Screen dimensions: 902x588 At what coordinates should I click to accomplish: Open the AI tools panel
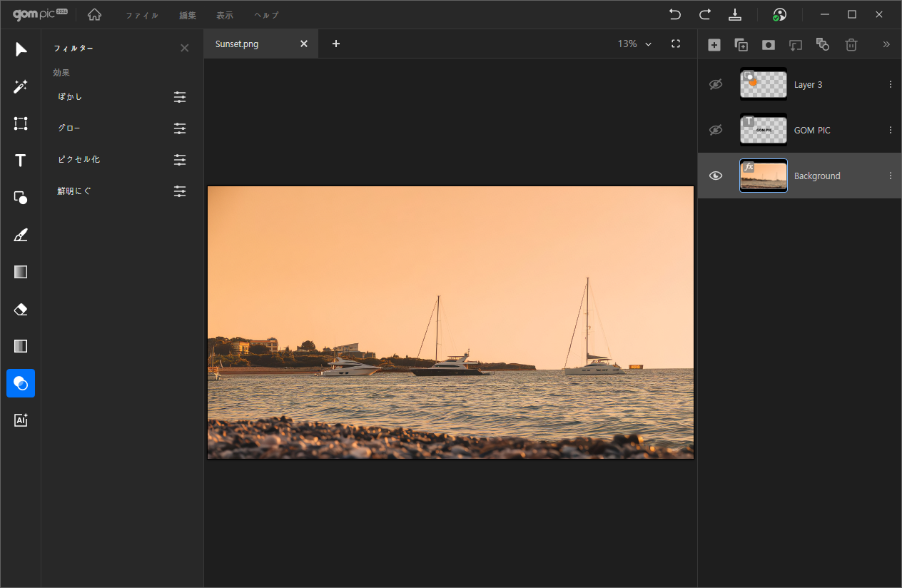21,420
